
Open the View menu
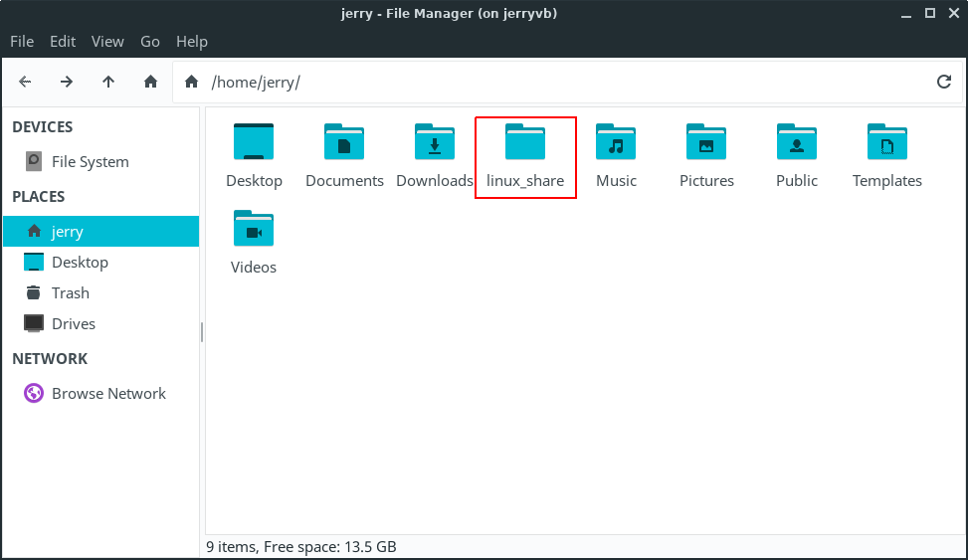pos(107,41)
